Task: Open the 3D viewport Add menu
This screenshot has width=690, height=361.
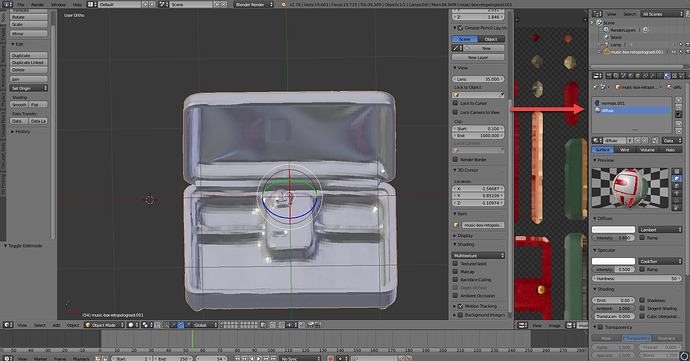Action: point(56,325)
